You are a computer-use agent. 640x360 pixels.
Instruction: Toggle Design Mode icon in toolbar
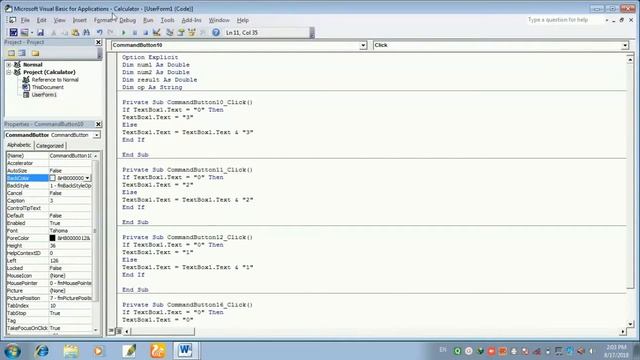[x=157, y=32]
